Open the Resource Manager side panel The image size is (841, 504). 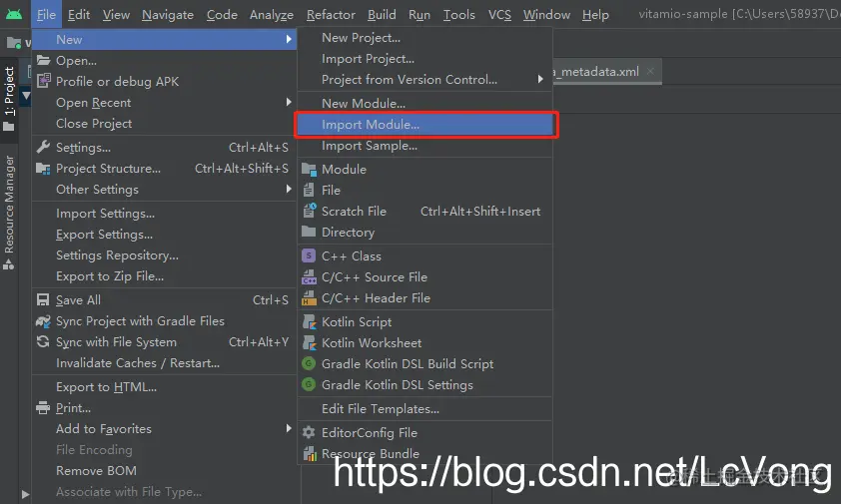(9, 212)
